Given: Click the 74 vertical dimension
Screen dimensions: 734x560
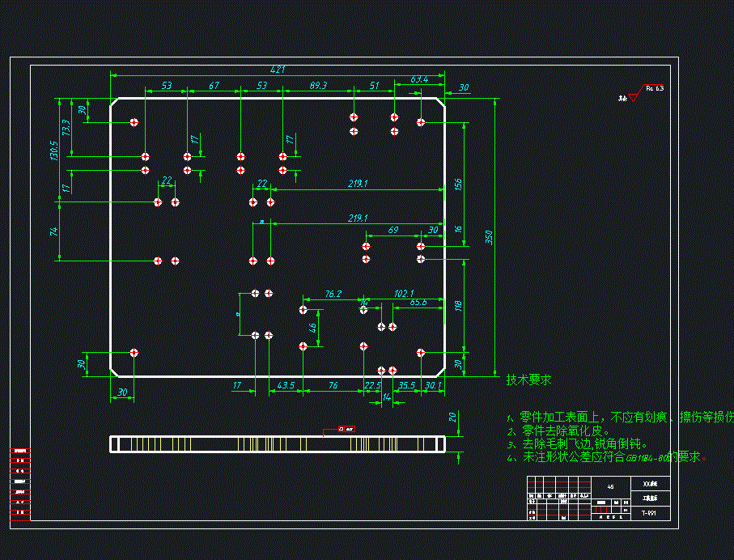Looking at the screenshot, I should [54, 231].
